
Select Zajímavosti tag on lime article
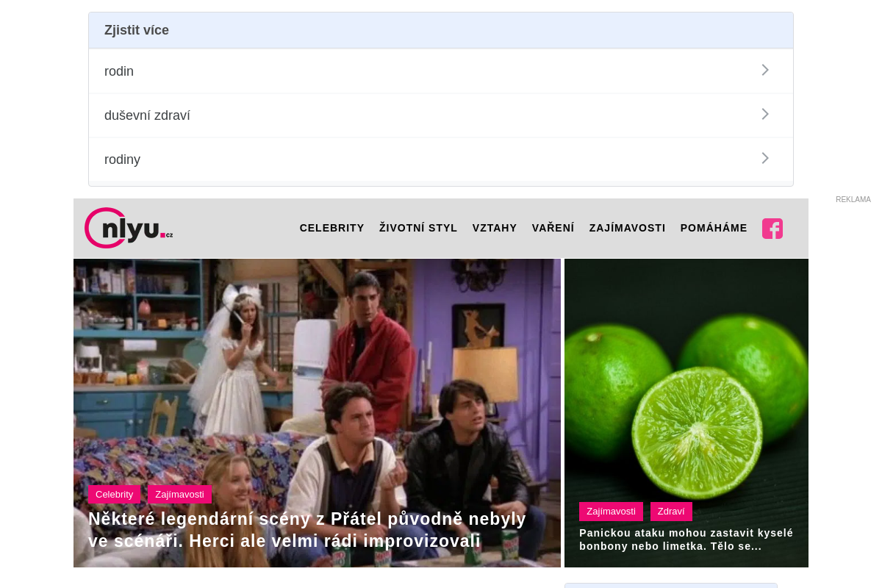(611, 512)
